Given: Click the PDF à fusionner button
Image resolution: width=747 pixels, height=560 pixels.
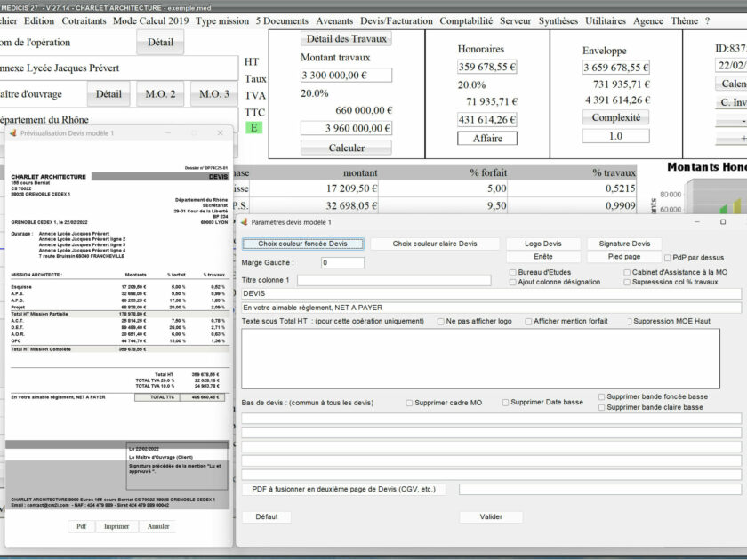Looking at the screenshot, I should click(344, 489).
